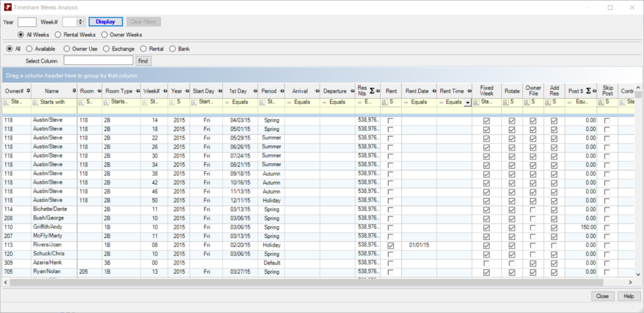Toggle Skip Post checkbox for Ryan/Nolan
The height and width of the screenshot is (313, 644).
coord(606,272)
